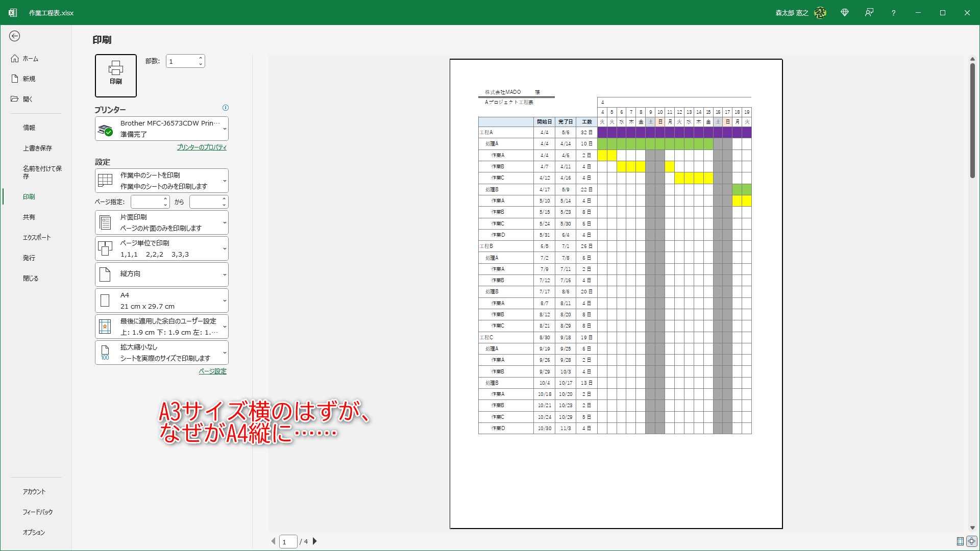Screen dimensions: 980x551
Task: Toggle show margins in the preview
Action: (x=961, y=541)
